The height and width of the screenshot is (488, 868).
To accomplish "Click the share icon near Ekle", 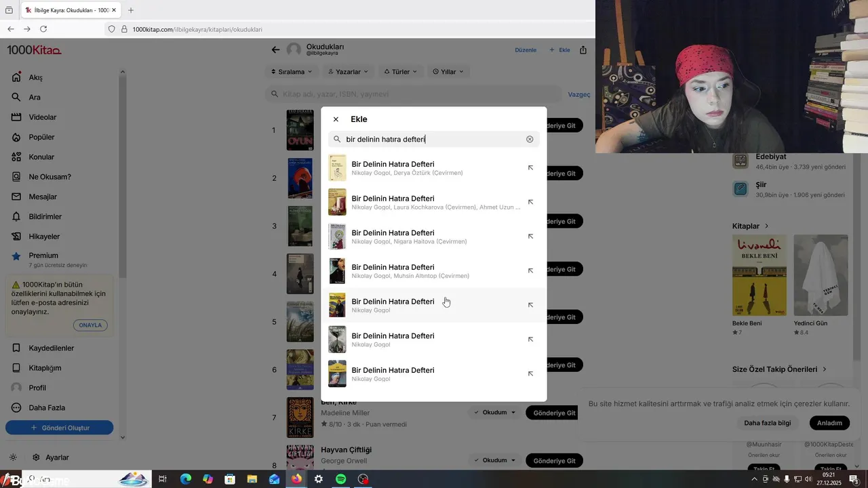I will coord(583,49).
